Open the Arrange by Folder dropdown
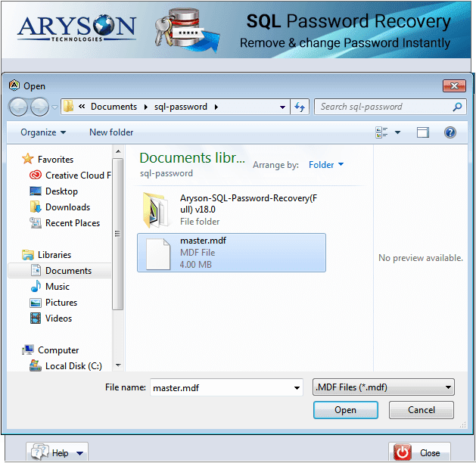Screen dimensions: 476x463 click(326, 165)
